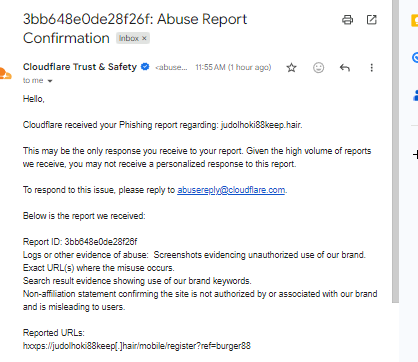Expand the 'to me' recipient details arrow

coord(50,81)
